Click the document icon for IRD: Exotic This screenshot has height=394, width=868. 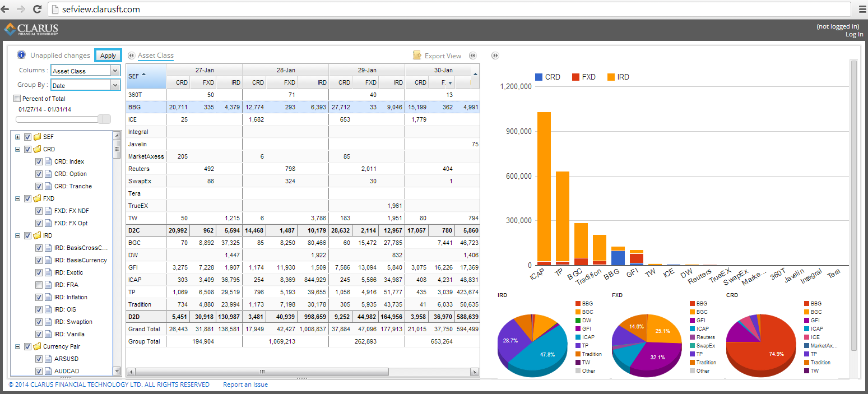pyautogui.click(x=49, y=272)
